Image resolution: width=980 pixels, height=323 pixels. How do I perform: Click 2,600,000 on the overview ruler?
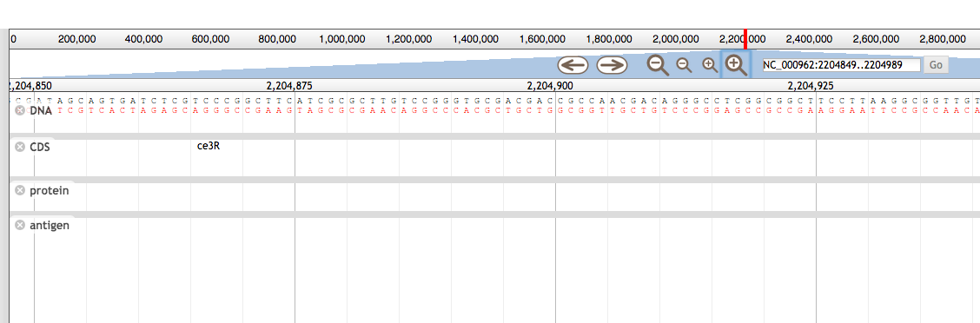(877, 39)
